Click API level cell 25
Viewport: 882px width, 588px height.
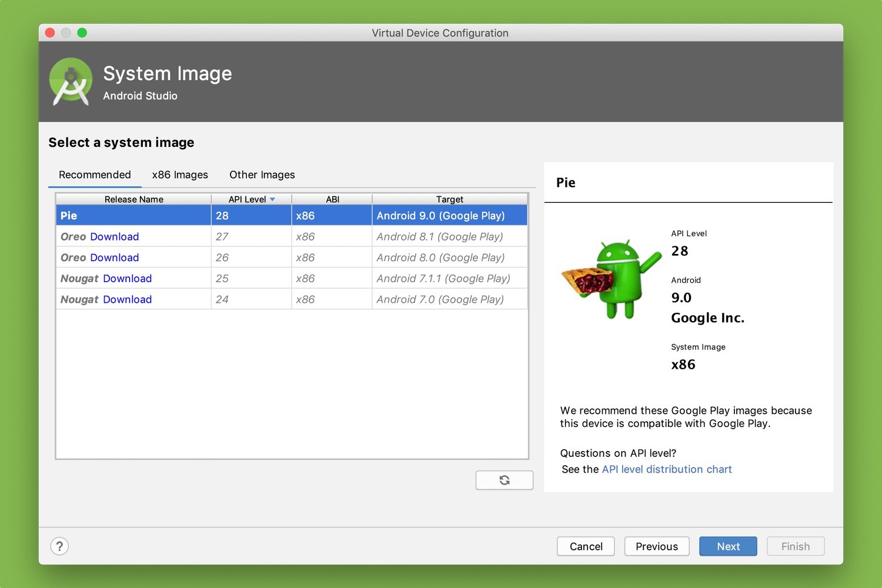[x=251, y=279]
